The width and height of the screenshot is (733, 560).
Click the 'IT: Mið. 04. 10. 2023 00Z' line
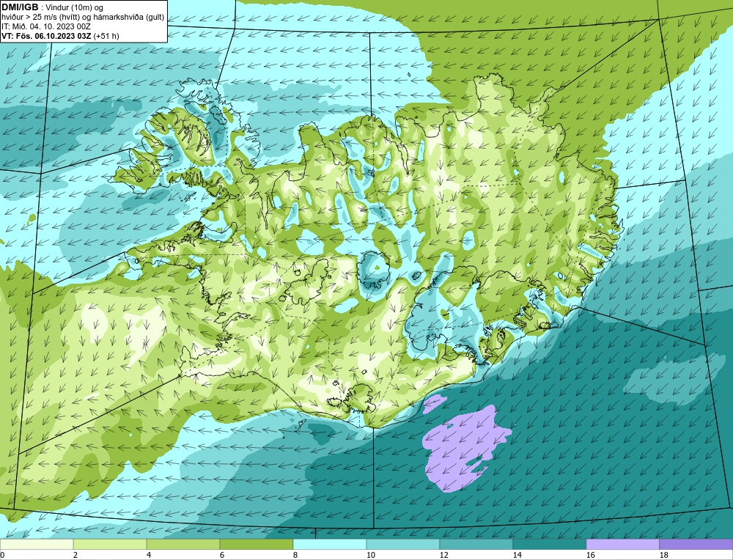[x=46, y=26]
